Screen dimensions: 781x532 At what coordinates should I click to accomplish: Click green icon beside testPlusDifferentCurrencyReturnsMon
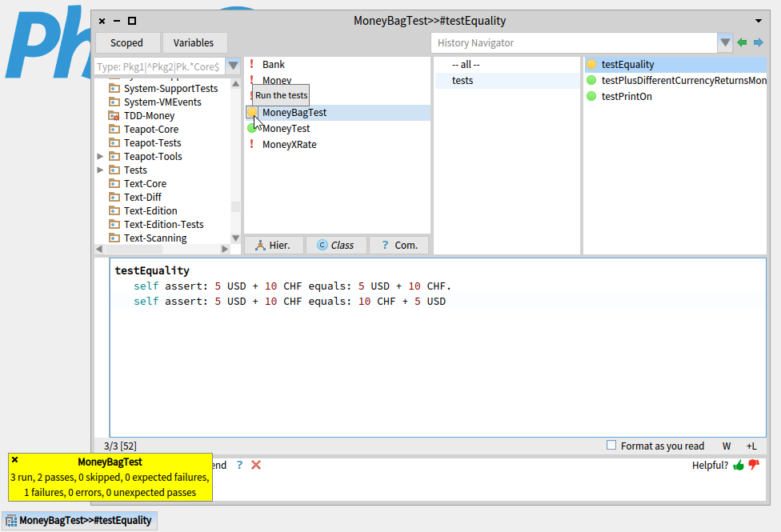[591, 80]
